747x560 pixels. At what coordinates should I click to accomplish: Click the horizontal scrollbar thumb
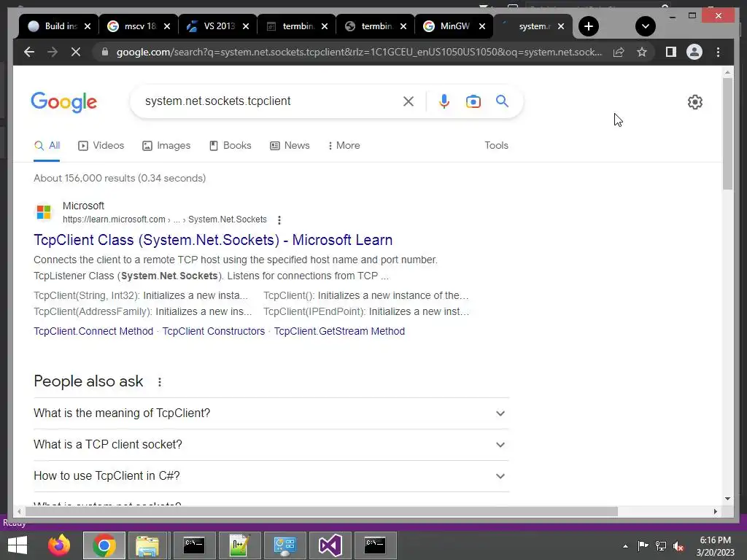321,511
